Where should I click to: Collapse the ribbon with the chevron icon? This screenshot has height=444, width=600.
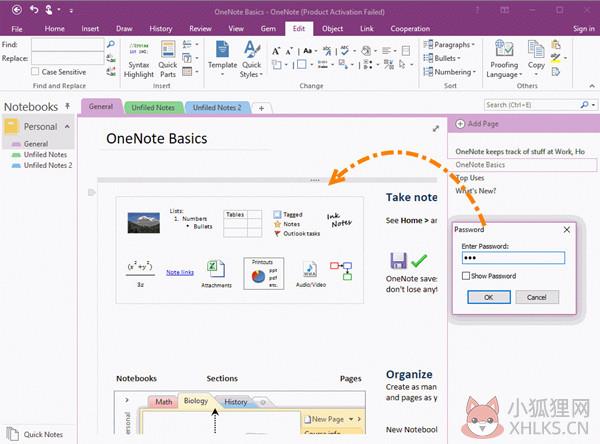(x=592, y=86)
